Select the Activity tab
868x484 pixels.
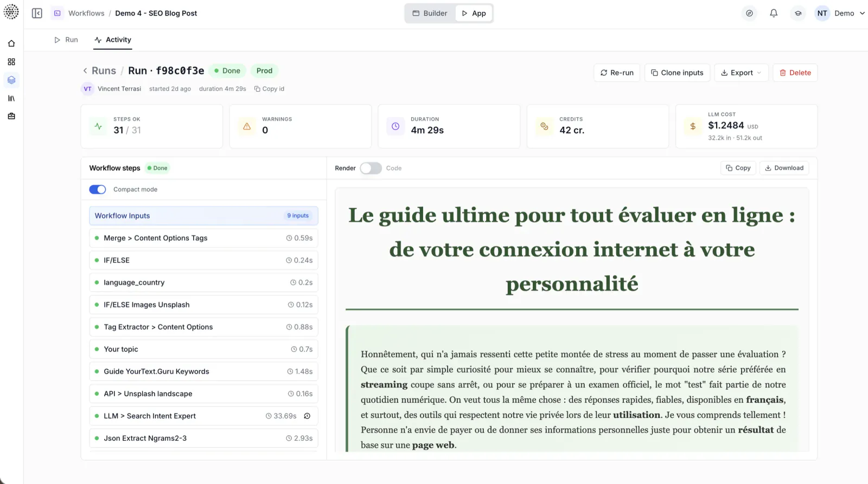113,40
